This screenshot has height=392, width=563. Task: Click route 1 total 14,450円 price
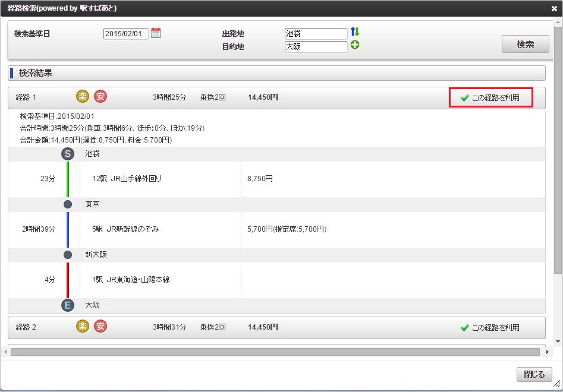(263, 97)
